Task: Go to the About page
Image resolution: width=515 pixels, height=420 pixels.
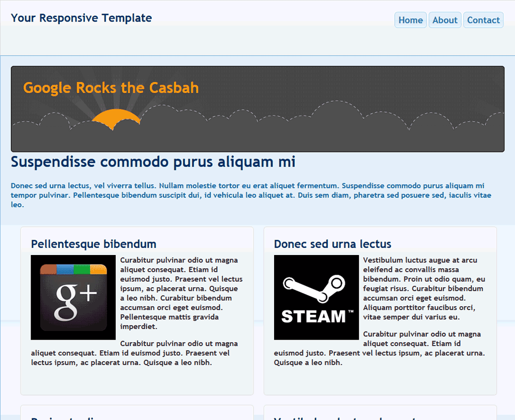Action: (445, 20)
